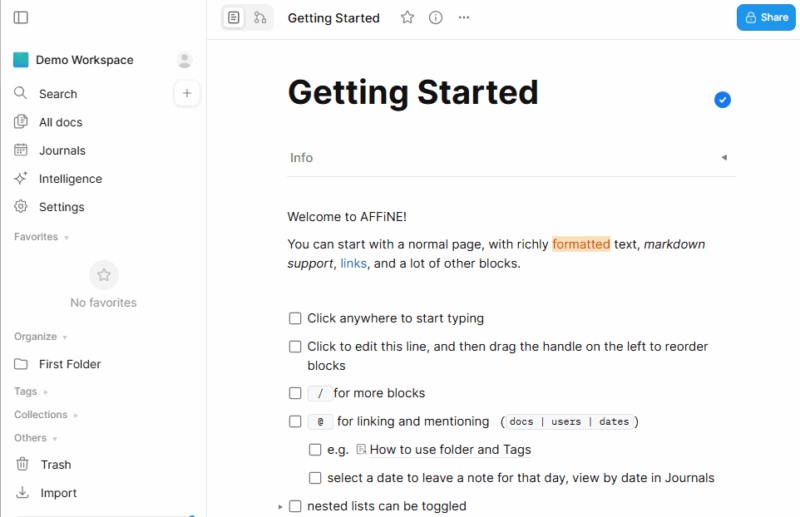Tick the 'nested lists can be toggled' checkbox
Viewport: 800px width, 517px height.
point(295,506)
